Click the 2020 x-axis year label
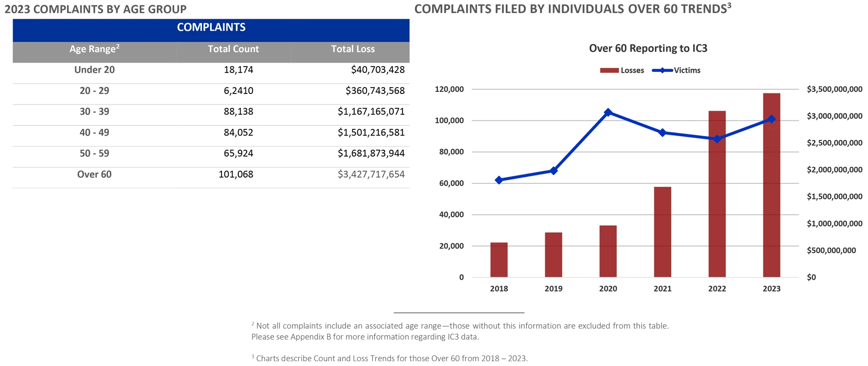This screenshot has height=366, width=868. click(x=608, y=289)
